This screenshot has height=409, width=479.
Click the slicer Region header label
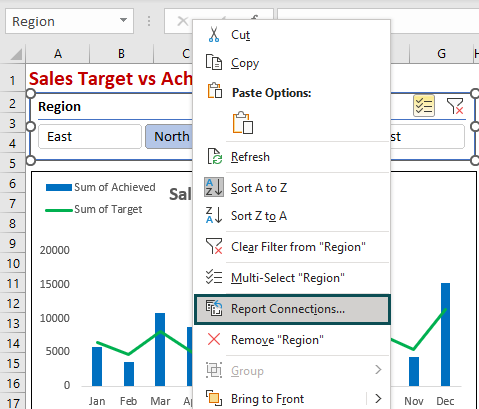(x=59, y=107)
